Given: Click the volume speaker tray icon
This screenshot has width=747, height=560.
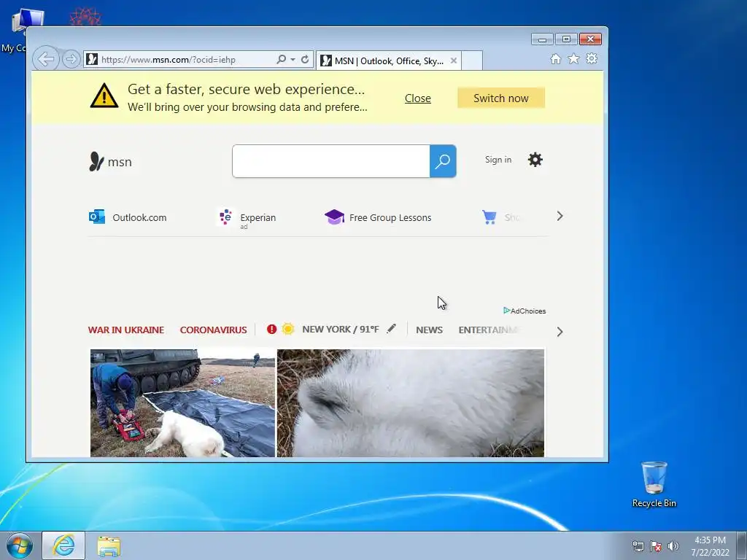Looking at the screenshot, I should click(x=673, y=546).
